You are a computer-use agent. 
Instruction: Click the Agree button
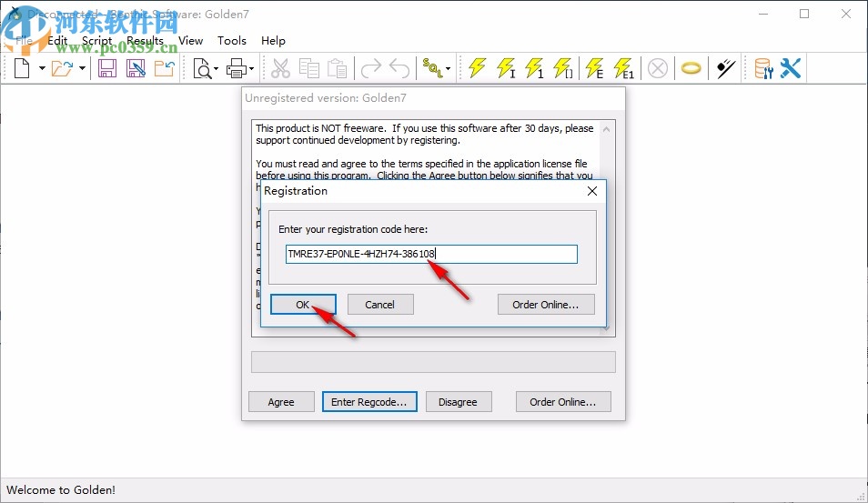pos(281,402)
